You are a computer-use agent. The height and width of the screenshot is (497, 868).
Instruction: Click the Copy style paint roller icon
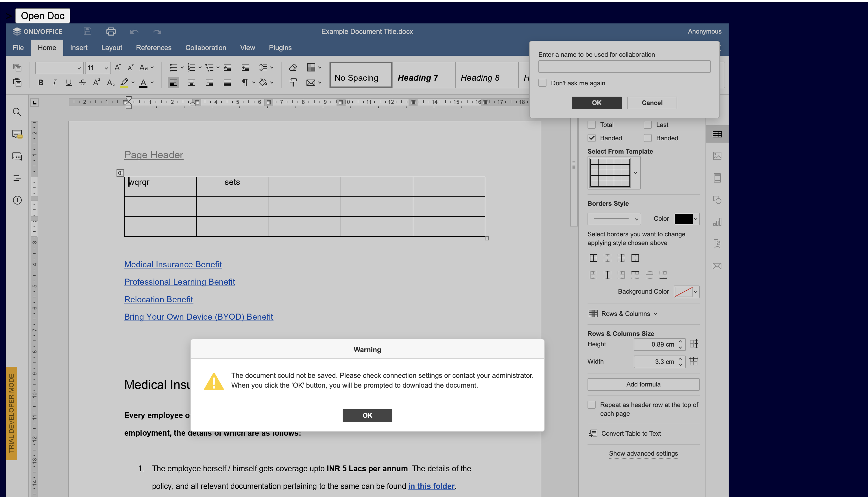293,82
